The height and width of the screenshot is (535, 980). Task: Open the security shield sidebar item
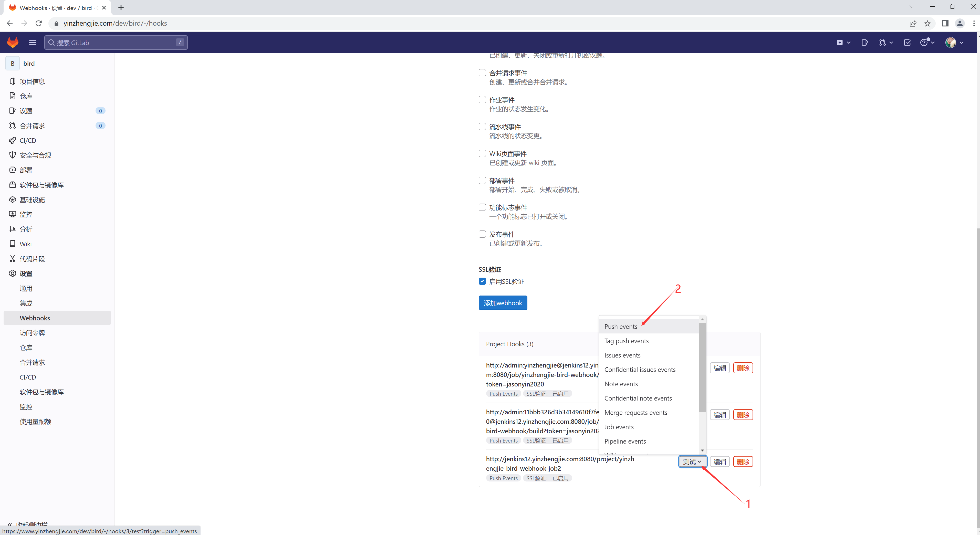tap(13, 155)
